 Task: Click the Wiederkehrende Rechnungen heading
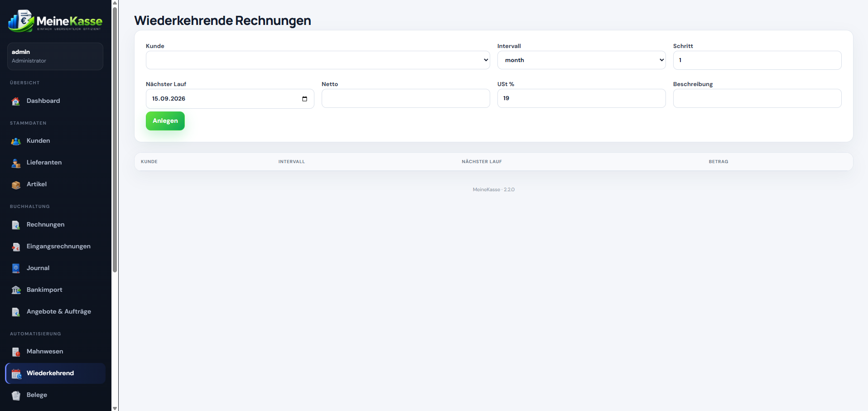[x=222, y=20]
